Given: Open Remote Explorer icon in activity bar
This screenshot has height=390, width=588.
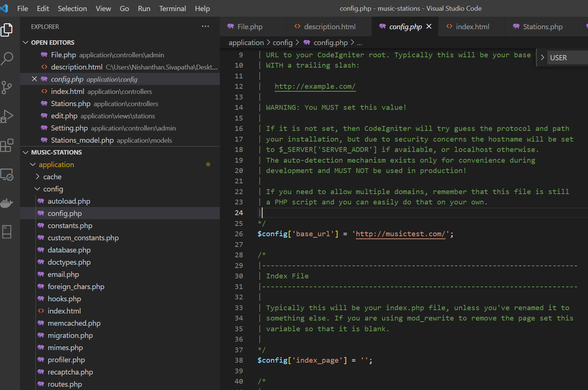Looking at the screenshot, I should click(x=7, y=174).
